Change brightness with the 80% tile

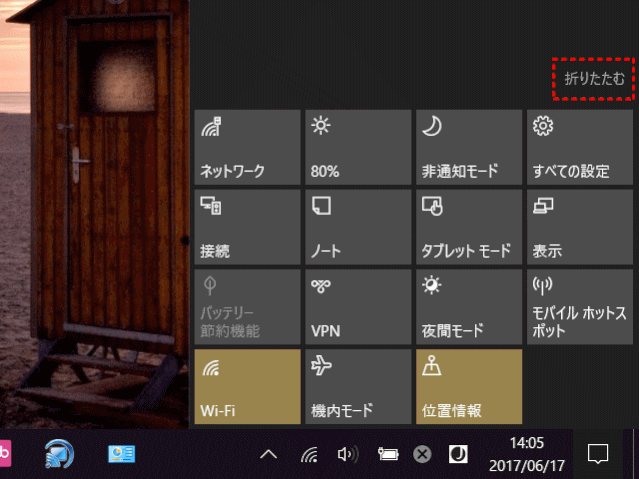click(358, 147)
